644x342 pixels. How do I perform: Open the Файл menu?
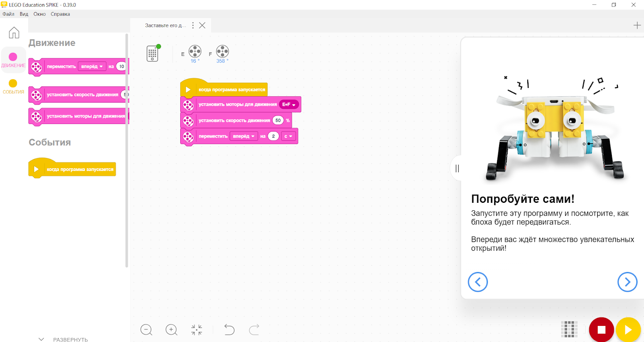8,14
